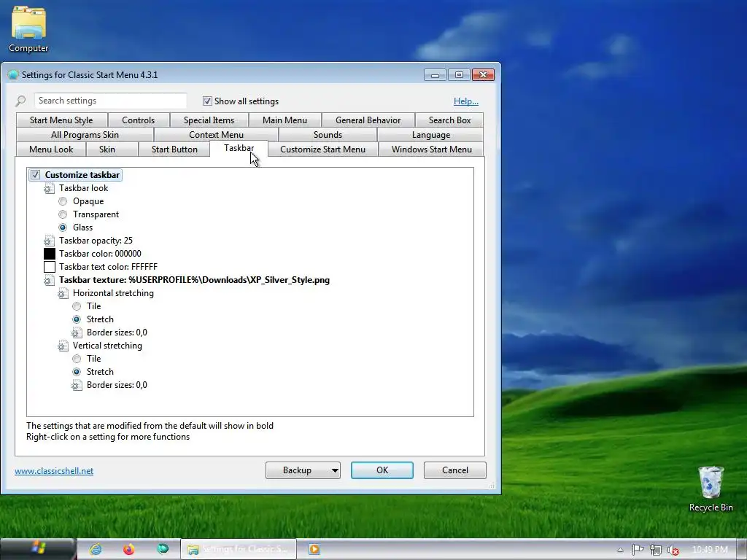Click the Action Center flag tray icon
Viewport: 747px width, 560px height.
click(x=638, y=550)
